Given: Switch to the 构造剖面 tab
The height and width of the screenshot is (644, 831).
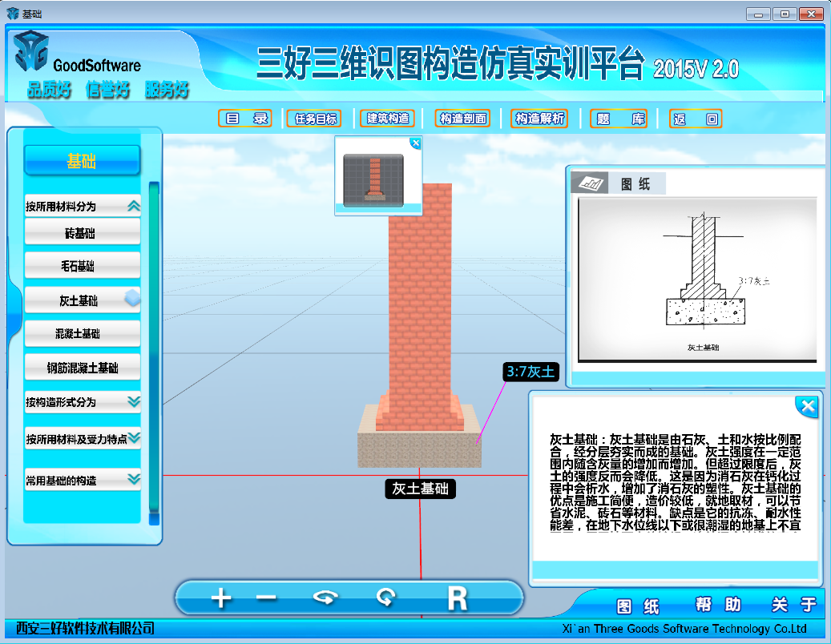Looking at the screenshot, I should pyautogui.click(x=462, y=119).
